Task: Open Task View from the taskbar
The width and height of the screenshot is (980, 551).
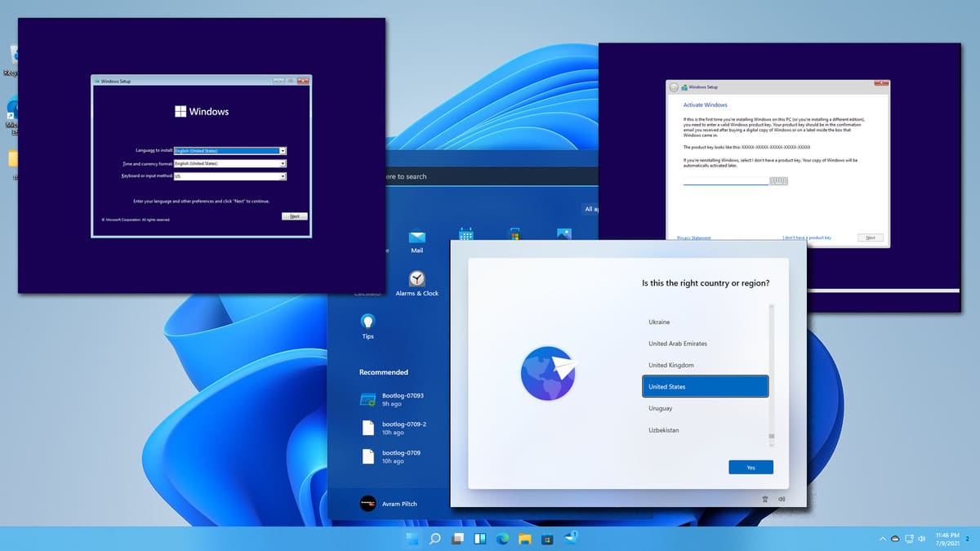Action: click(459, 539)
